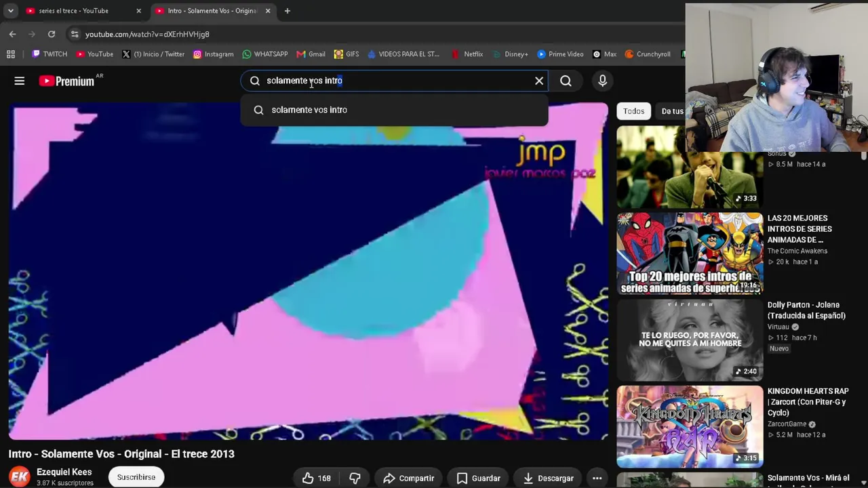
Task: Open the Crunchyroll bookmark
Action: [x=648, y=54]
